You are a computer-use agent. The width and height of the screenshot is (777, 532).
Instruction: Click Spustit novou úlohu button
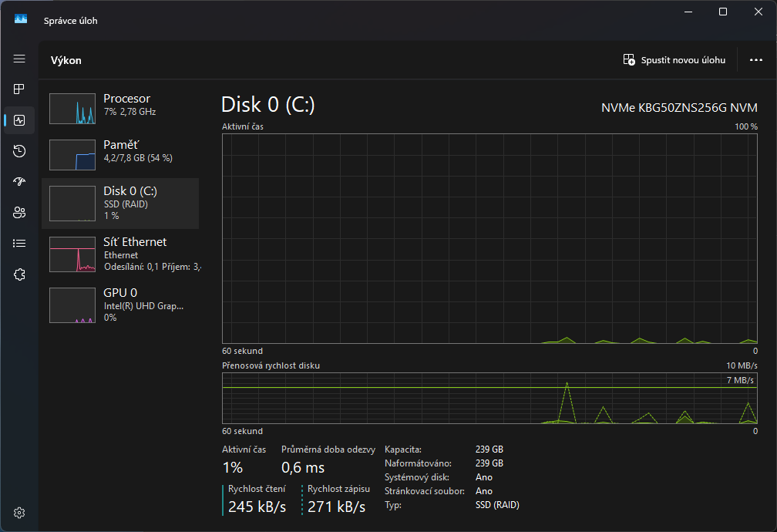674,59
